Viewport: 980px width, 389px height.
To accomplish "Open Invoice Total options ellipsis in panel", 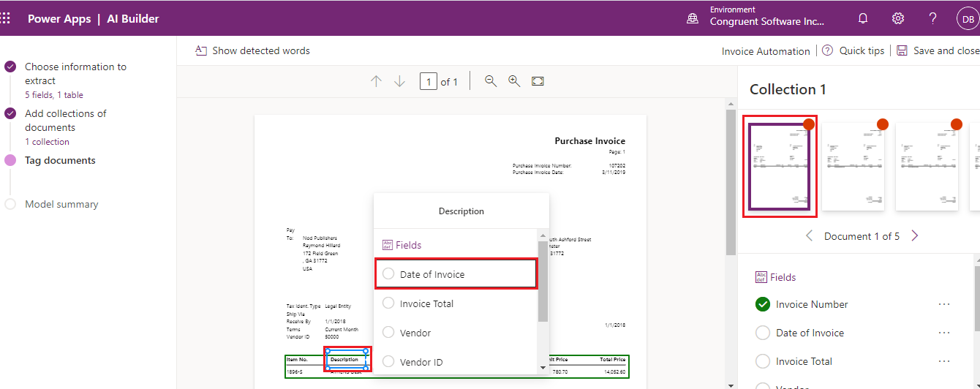I will (943, 361).
